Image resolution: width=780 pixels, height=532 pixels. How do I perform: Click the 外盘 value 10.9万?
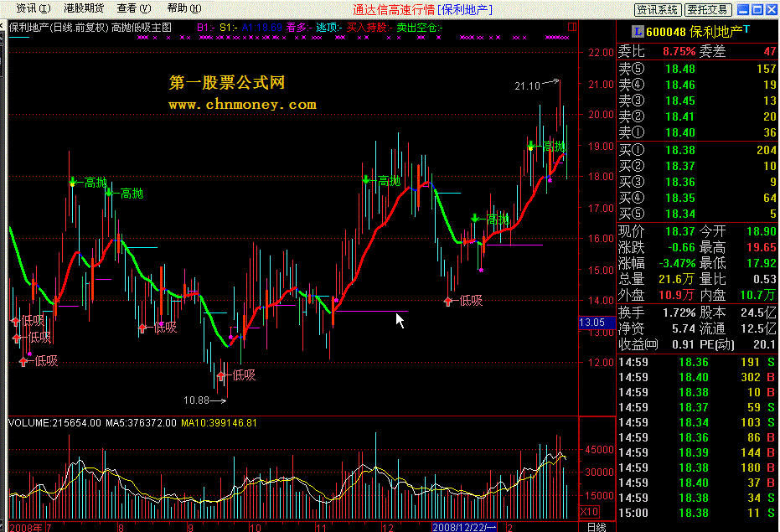[x=676, y=295]
